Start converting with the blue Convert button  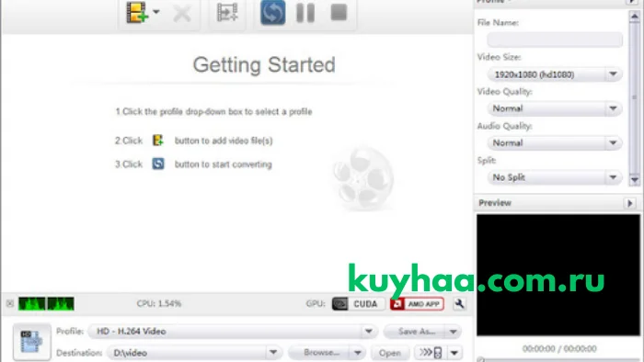272,12
